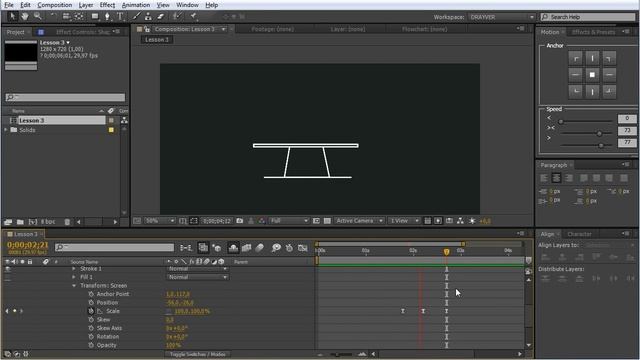Select the Eraser tool

click(161, 16)
